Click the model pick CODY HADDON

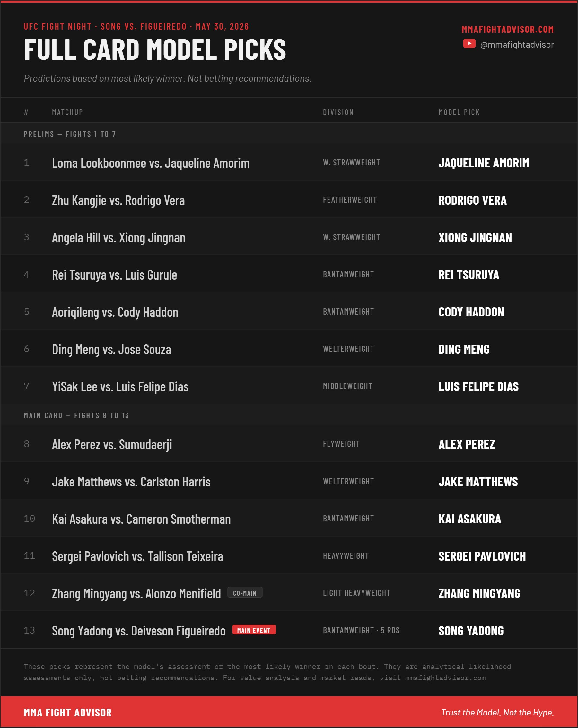point(471,312)
